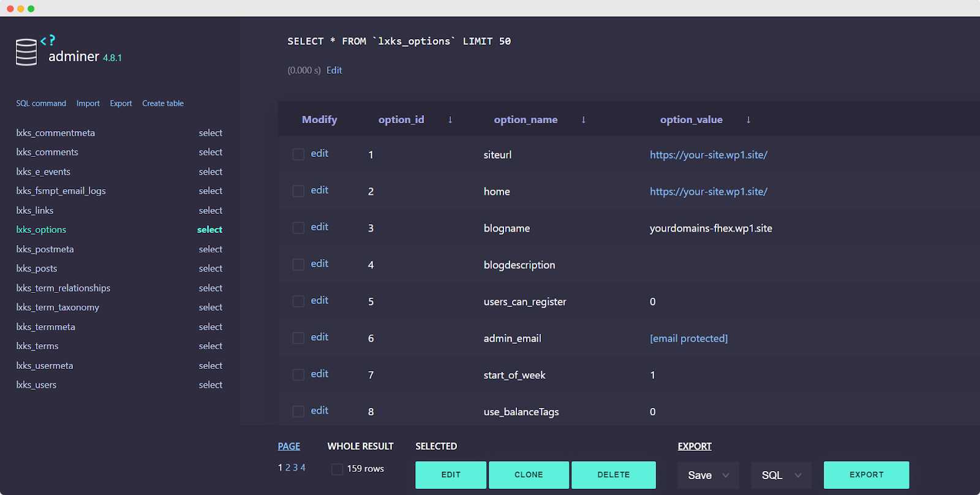Open the home row URL value link
The width and height of the screenshot is (980, 495).
(709, 192)
